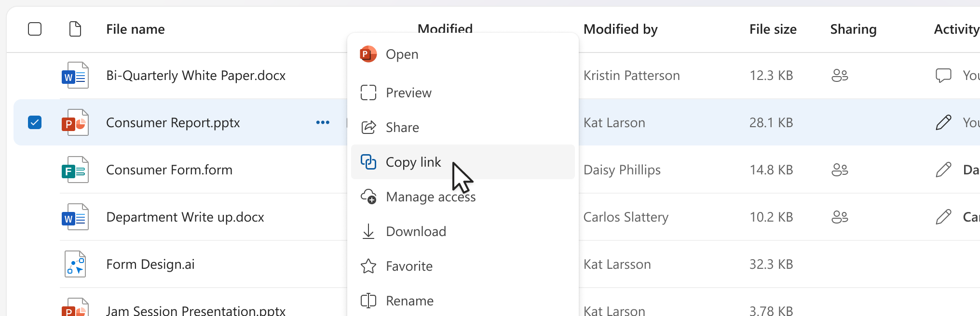This screenshot has height=316, width=980.
Task: Uncheck Consumer Report.pptx selection checkbox
Action: click(35, 122)
